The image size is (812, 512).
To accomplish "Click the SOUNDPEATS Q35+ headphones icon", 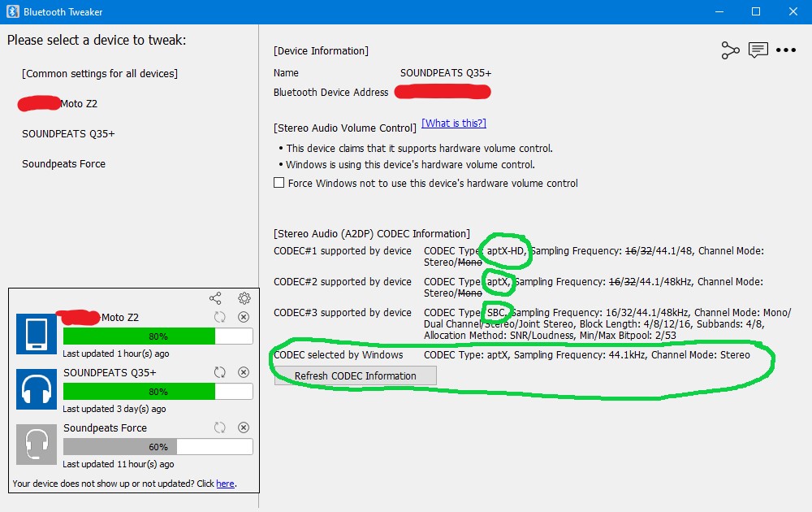I will tap(37, 389).
